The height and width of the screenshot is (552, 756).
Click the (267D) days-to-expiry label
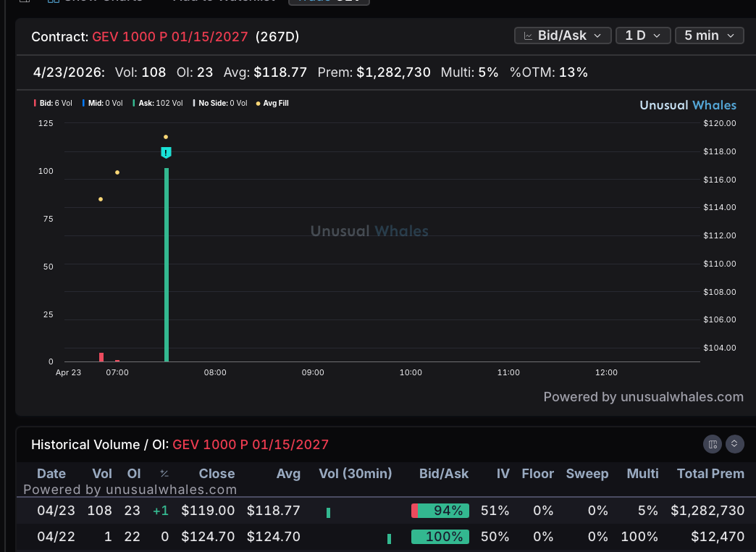click(x=277, y=37)
